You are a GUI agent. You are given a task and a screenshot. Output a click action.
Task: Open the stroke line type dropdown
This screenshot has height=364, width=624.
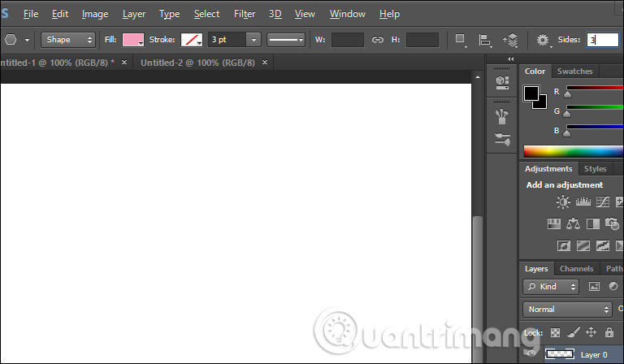click(286, 40)
